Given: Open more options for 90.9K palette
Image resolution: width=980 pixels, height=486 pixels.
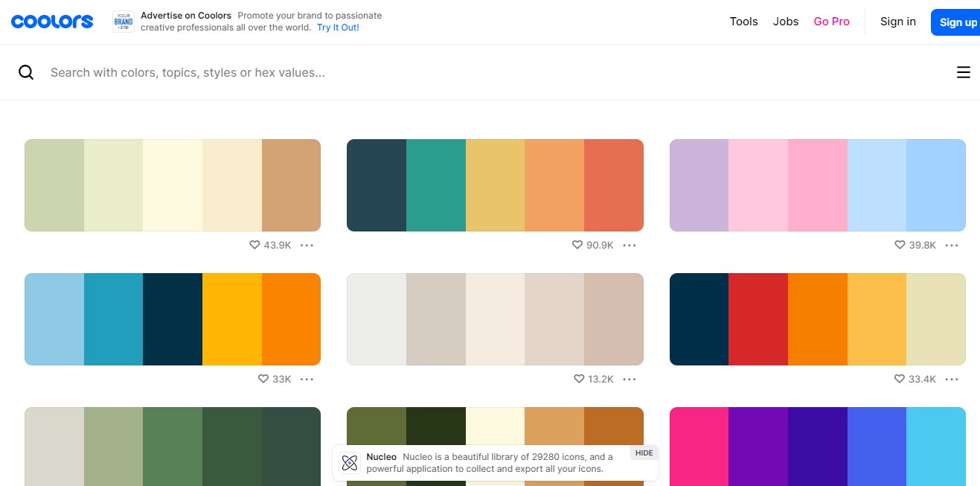Looking at the screenshot, I should pos(630,245).
